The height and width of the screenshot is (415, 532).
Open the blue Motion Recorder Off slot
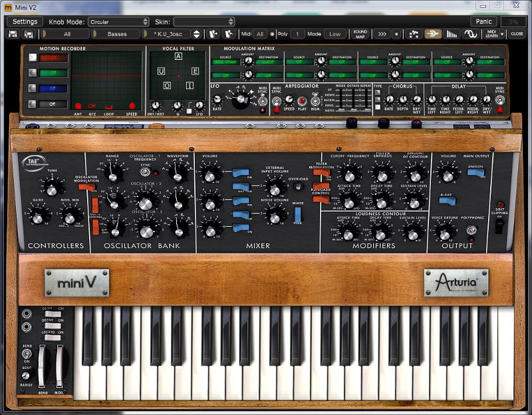tap(53, 88)
